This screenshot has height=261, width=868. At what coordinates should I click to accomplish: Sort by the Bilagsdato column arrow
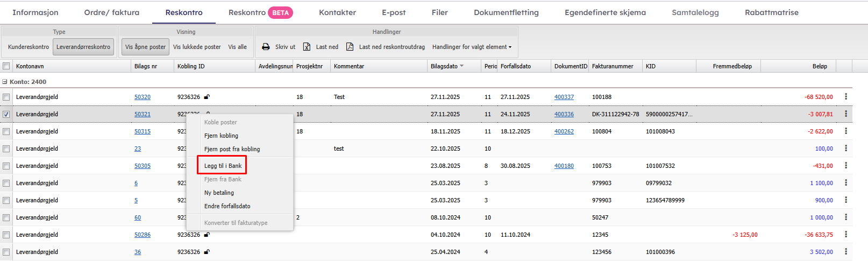(x=461, y=66)
